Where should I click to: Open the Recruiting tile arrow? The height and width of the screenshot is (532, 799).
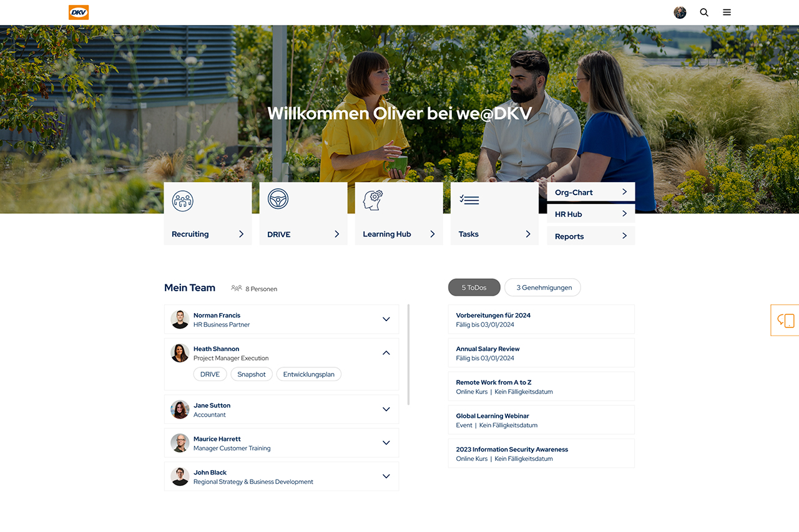241,234
